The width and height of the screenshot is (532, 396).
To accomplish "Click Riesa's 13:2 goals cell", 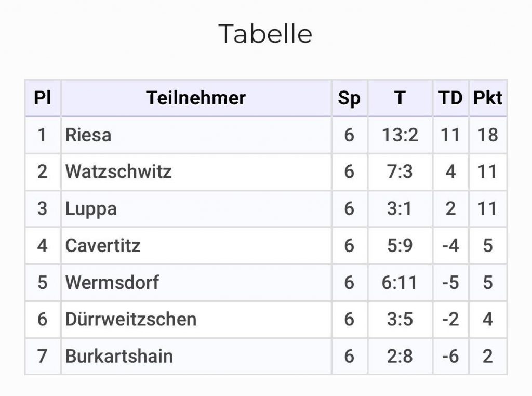I will pyautogui.click(x=400, y=135).
